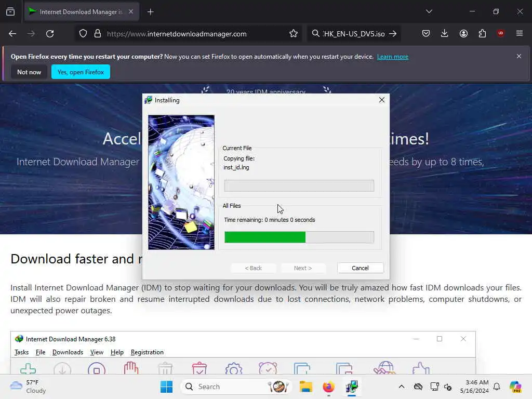Click the thumbs up Tell a Friend icon
This screenshot has height=399, width=532.
[421, 368]
